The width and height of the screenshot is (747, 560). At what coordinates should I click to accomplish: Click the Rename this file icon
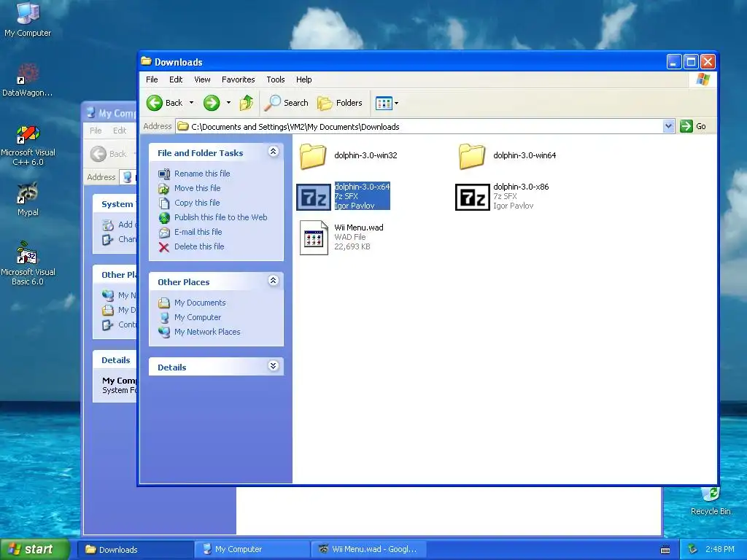click(164, 174)
